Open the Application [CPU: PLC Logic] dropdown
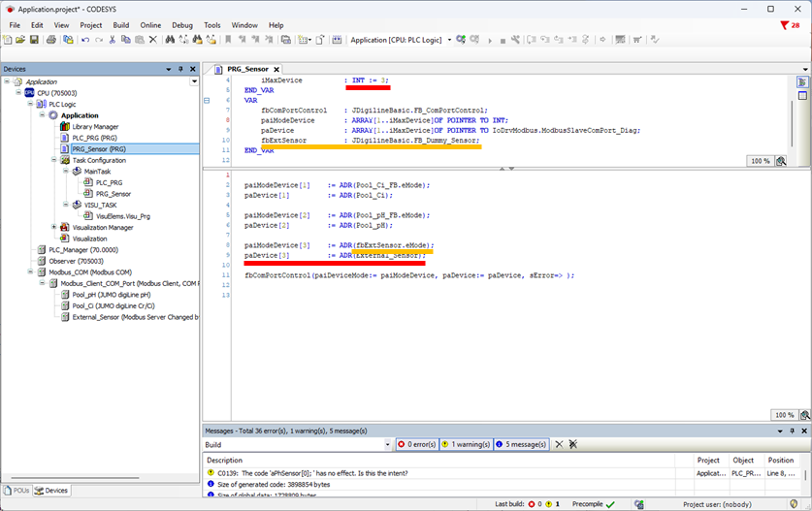 [x=449, y=40]
